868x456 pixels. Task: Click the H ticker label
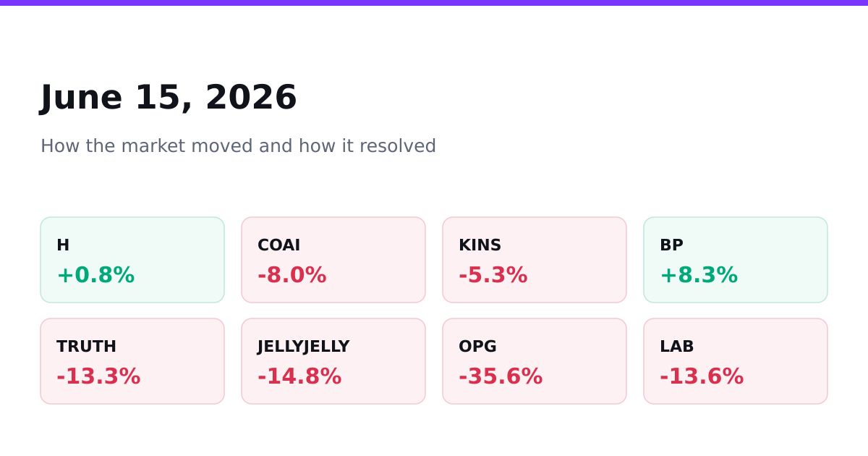[63, 245]
